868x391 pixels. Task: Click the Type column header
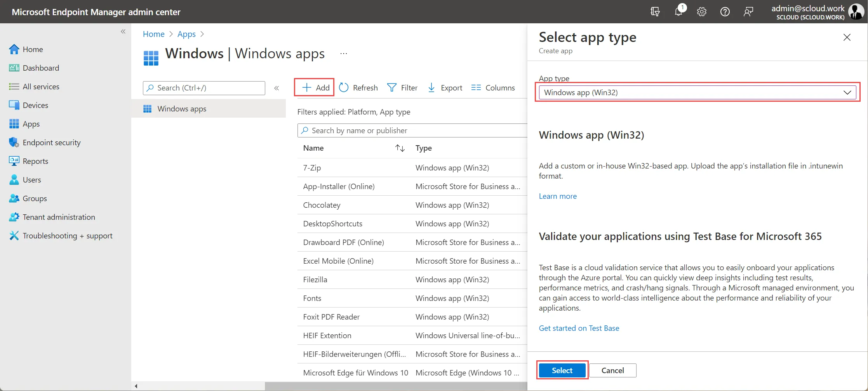pyautogui.click(x=424, y=148)
